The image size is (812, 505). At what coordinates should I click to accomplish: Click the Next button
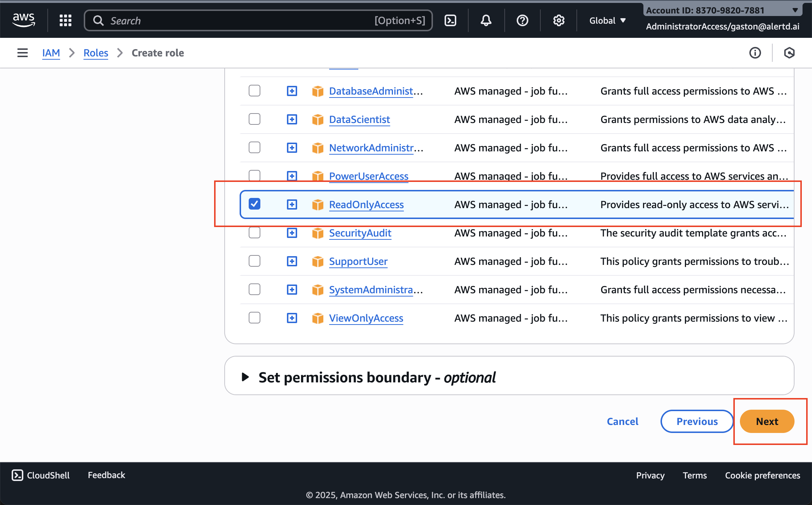(767, 421)
